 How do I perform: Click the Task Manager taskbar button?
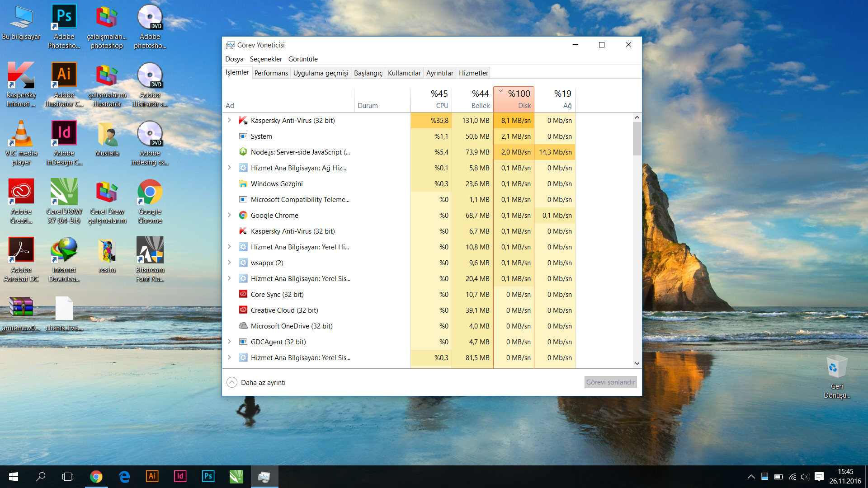264,477
